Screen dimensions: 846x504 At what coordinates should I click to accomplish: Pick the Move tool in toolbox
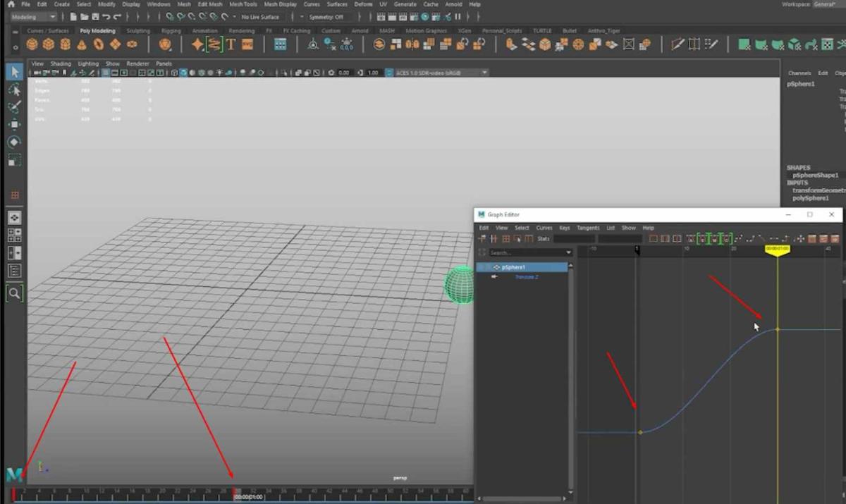[x=14, y=125]
